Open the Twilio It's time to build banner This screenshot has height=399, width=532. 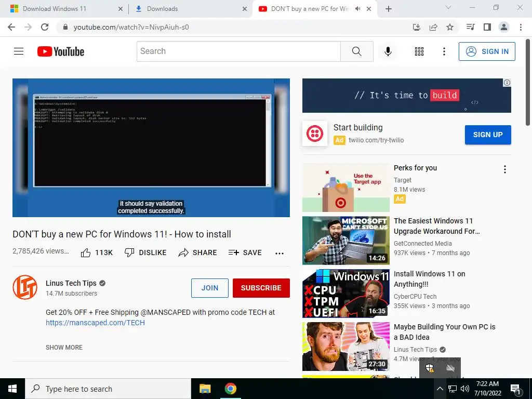pyautogui.click(x=406, y=96)
